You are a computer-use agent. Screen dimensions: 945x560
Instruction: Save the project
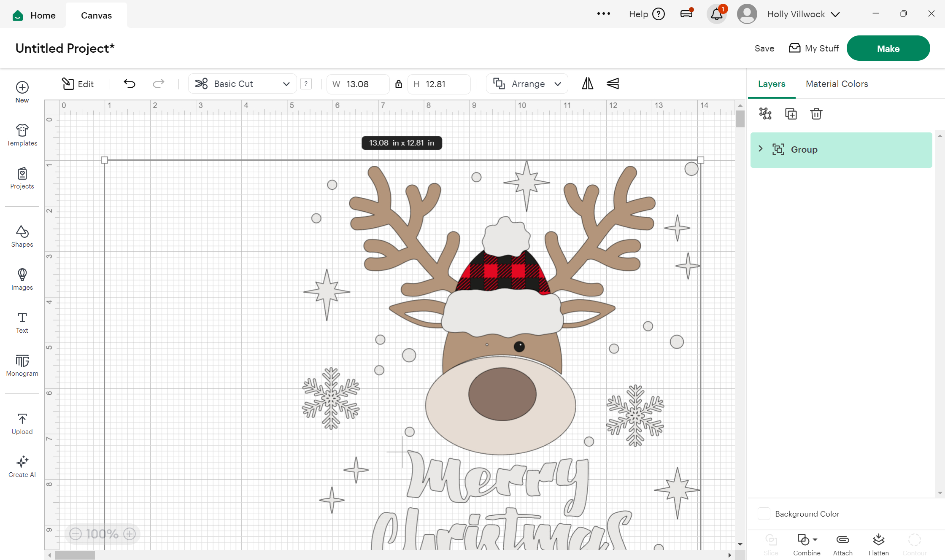pyautogui.click(x=764, y=48)
